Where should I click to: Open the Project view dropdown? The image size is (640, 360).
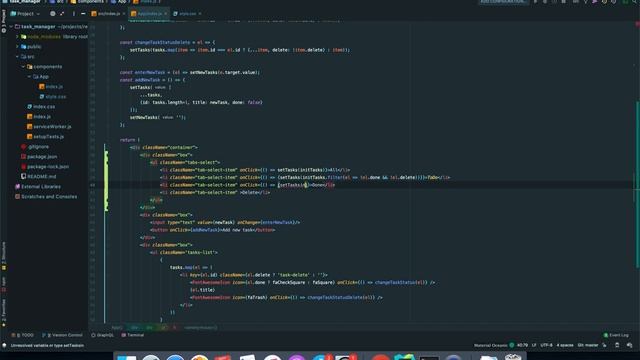(x=25, y=13)
